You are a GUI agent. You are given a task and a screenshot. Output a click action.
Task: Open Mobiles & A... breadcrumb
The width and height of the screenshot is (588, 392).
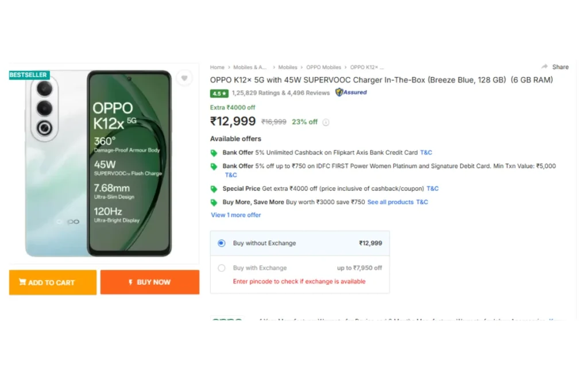point(250,68)
